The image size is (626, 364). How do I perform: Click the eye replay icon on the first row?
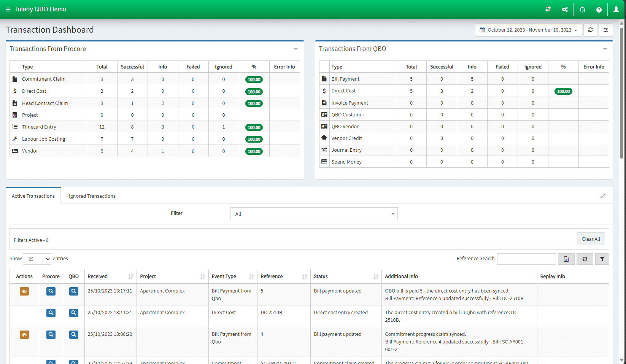[x=24, y=291]
